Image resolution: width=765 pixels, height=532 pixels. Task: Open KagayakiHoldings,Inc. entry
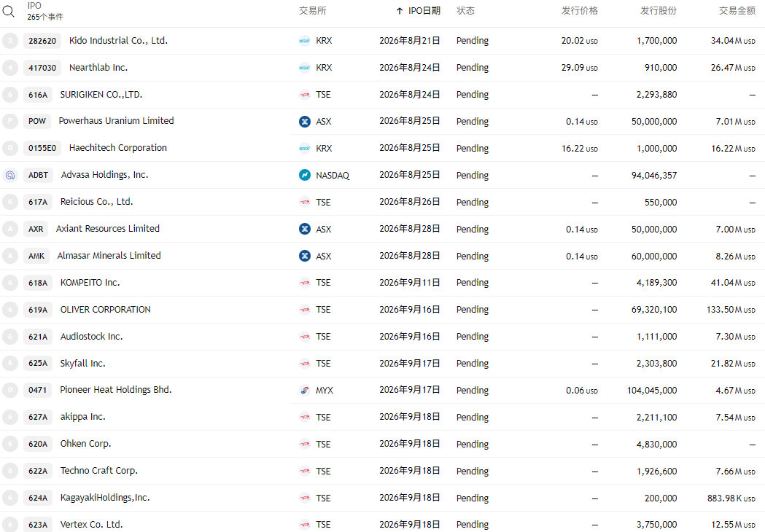point(106,497)
